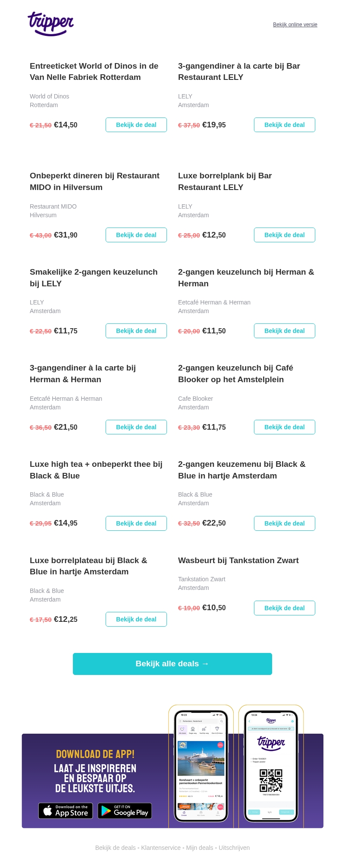Open 'Bekijk online versie' link
345x868 pixels.
[x=295, y=25]
